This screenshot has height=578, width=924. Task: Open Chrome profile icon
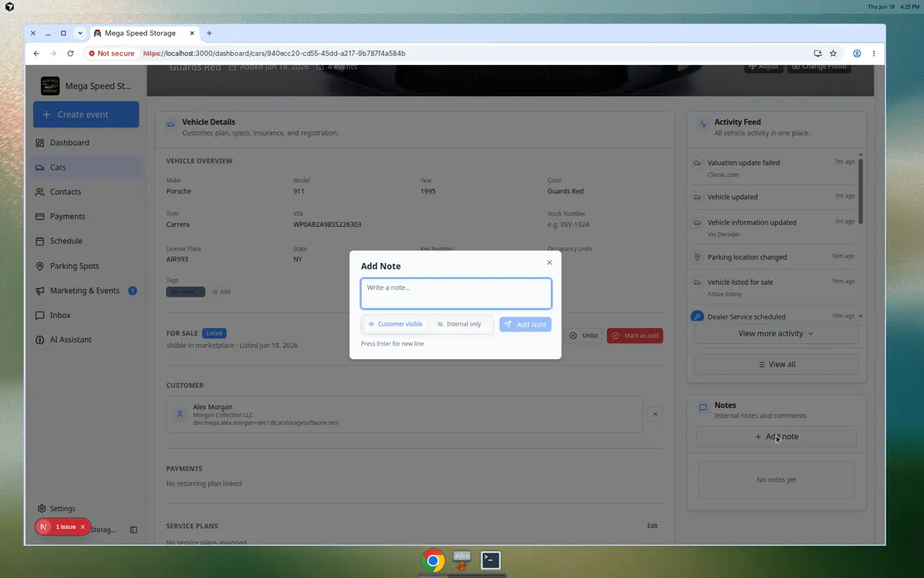click(857, 53)
